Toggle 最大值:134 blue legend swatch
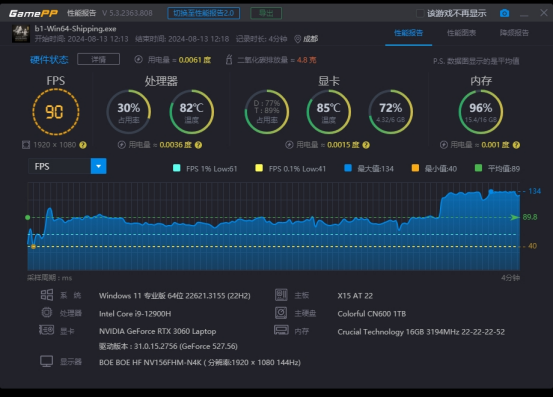The width and height of the screenshot is (553, 397). point(348,168)
